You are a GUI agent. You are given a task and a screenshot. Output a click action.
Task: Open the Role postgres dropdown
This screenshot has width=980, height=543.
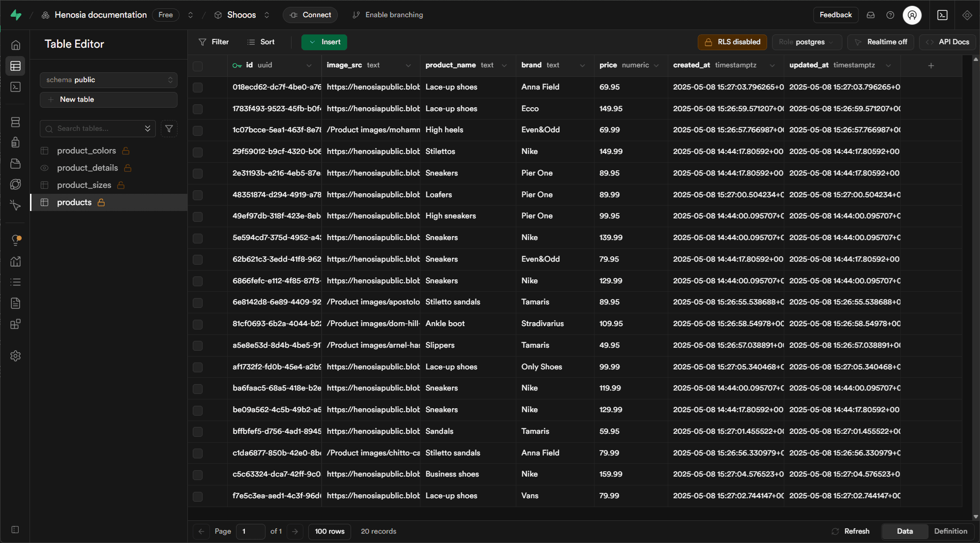(806, 42)
